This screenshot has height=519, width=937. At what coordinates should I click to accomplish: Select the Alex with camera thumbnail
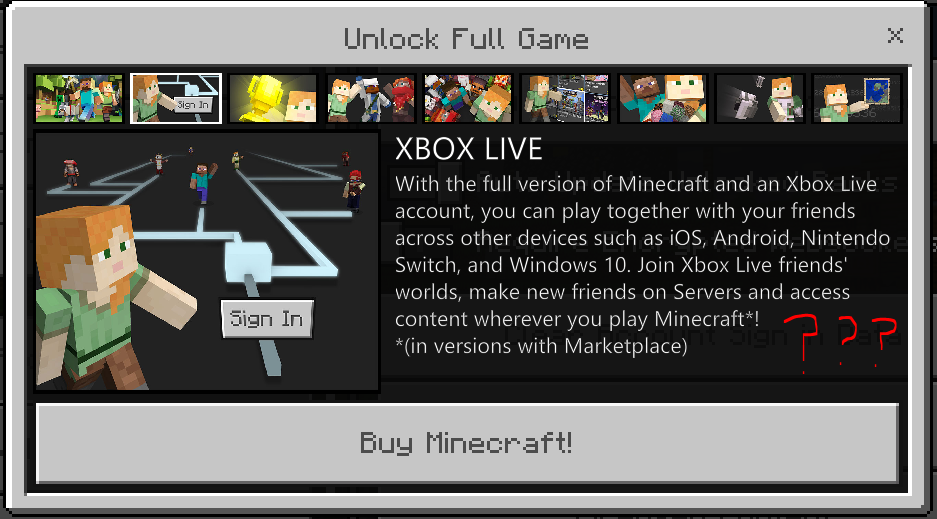(760, 99)
